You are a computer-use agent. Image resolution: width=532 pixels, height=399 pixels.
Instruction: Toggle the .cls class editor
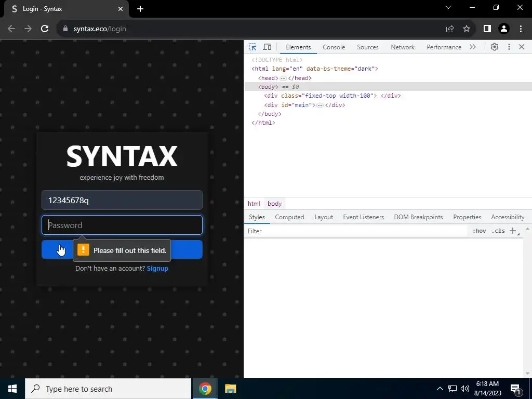pos(498,231)
